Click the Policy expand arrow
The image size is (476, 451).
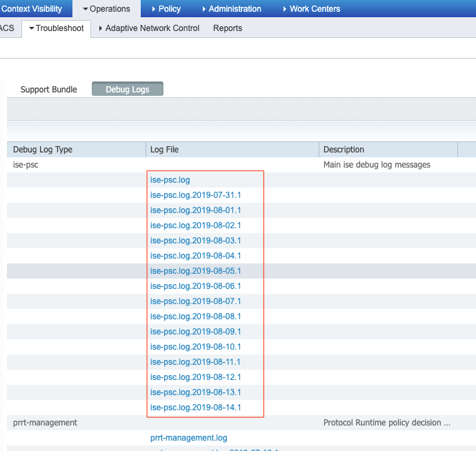[x=153, y=9]
